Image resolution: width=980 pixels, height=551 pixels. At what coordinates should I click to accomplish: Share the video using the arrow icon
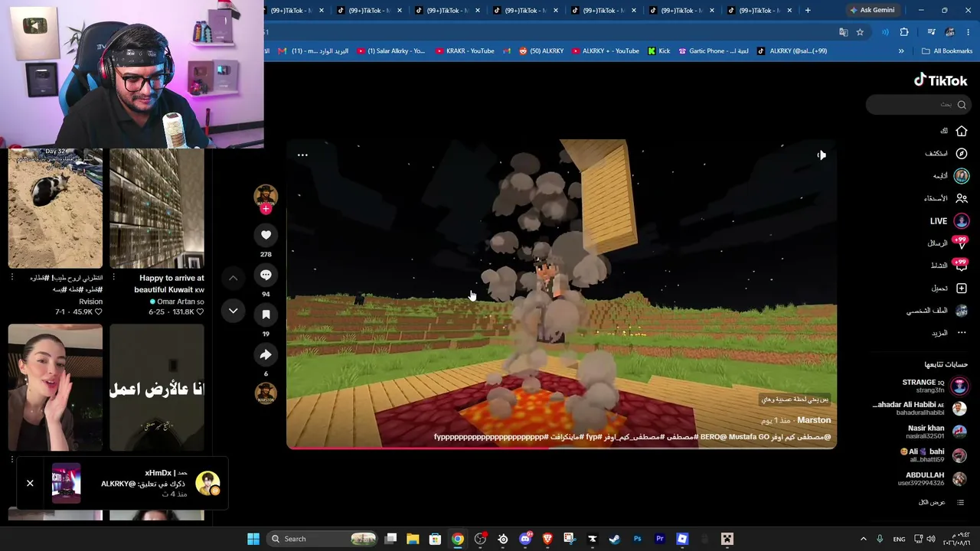266,354
